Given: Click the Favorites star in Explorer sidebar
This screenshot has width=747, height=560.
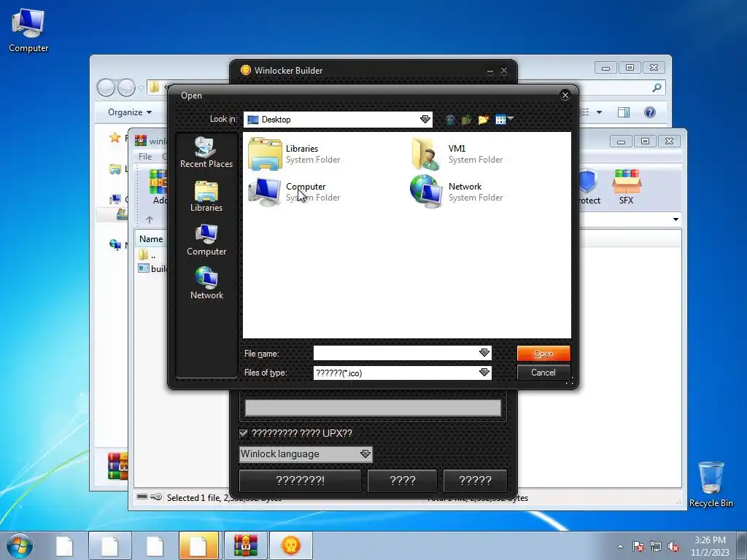Looking at the screenshot, I should (115, 138).
